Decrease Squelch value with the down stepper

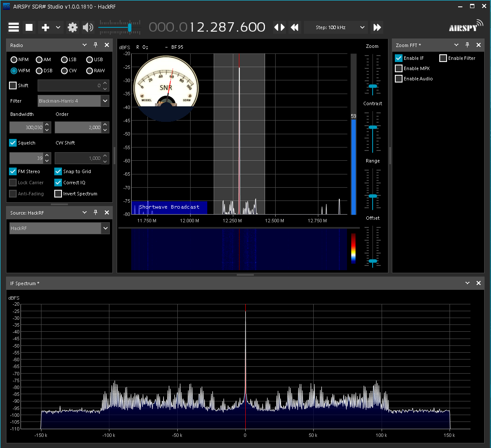[47, 161]
